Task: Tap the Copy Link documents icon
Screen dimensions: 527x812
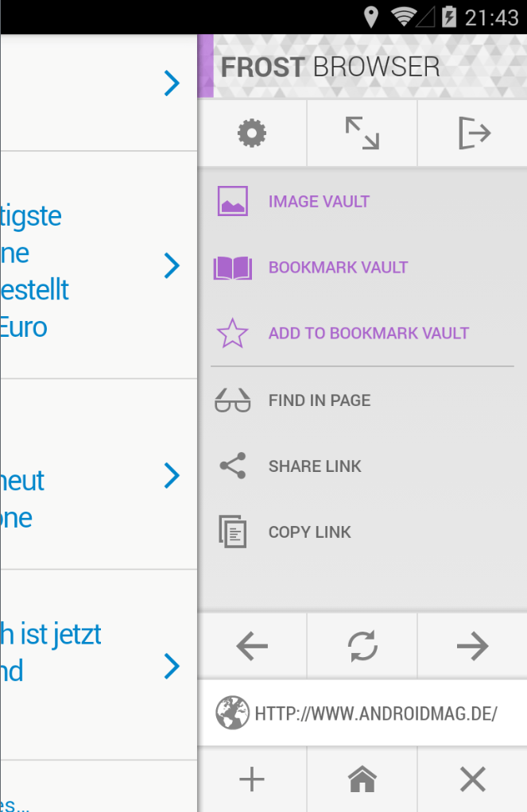Action: pos(232,532)
